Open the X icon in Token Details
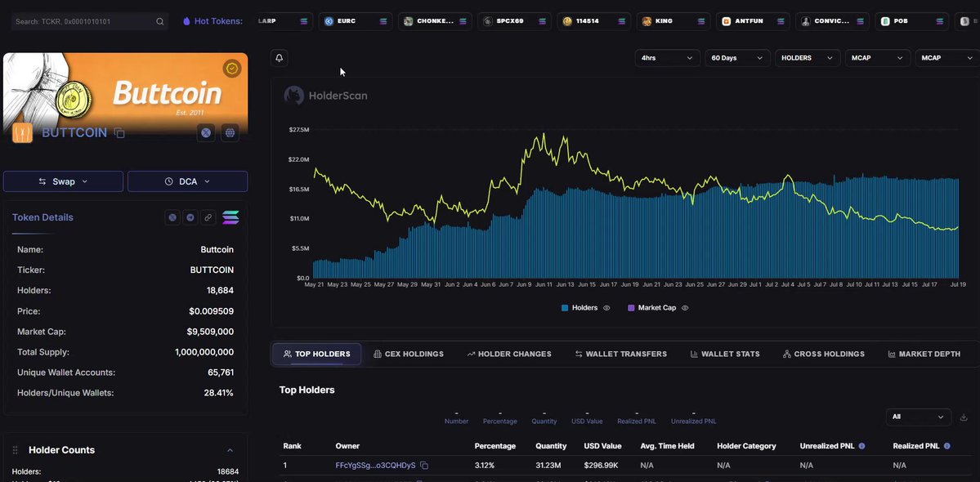This screenshot has height=482, width=980. 172,217
